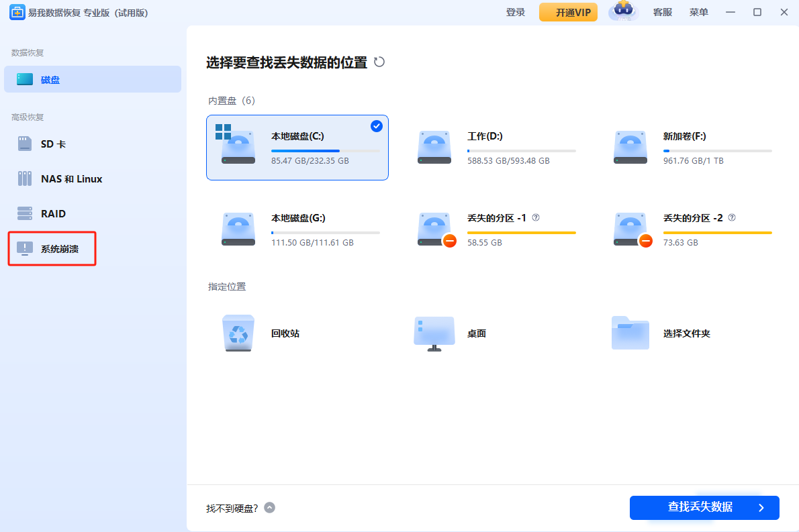Click 查找丢失数据 button
Viewport: 799px width, 532px height.
704,508
